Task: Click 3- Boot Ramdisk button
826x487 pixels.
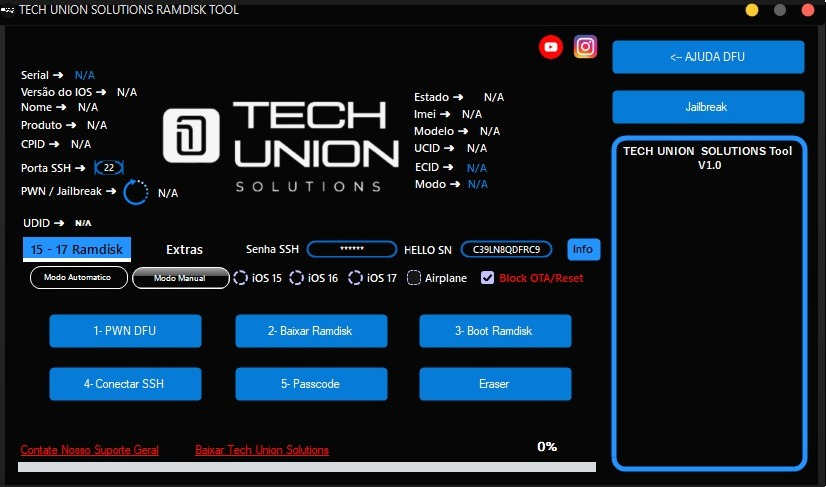Action: 495,331
